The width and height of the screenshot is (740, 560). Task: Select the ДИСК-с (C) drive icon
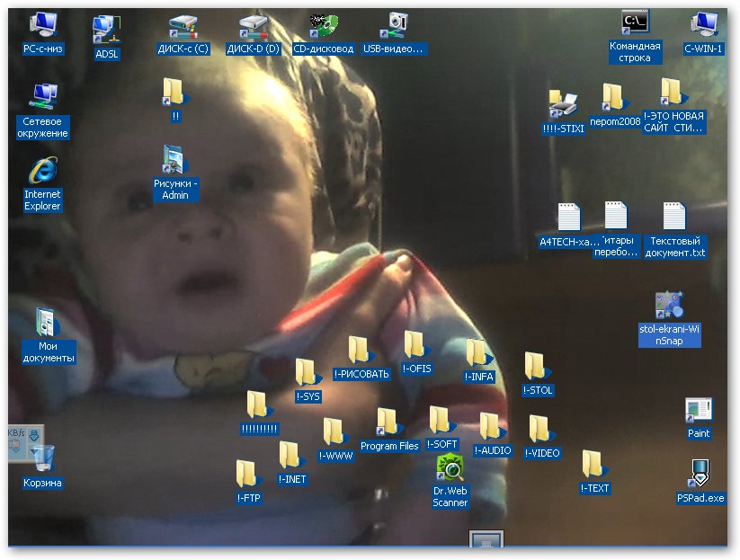(183, 27)
